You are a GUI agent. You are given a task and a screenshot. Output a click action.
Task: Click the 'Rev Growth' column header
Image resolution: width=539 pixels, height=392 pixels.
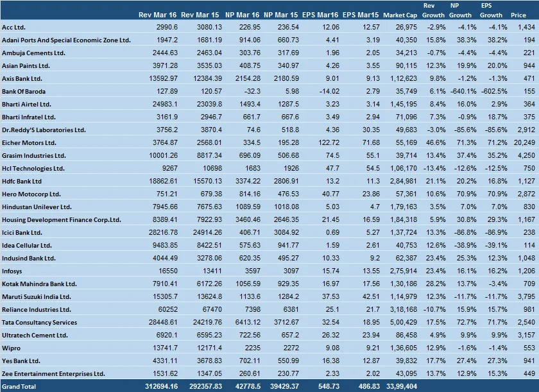(433, 10)
